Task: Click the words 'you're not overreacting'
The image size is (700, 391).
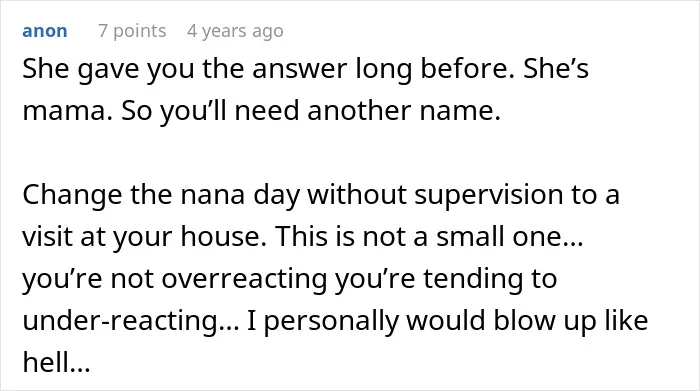Action: [x=175, y=279]
